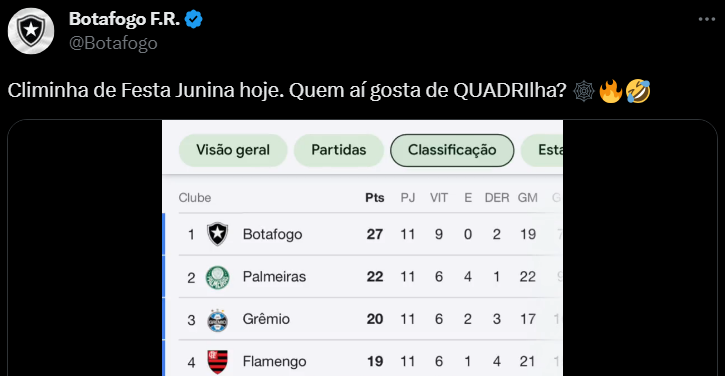Click the blue verified badge

pos(193,19)
